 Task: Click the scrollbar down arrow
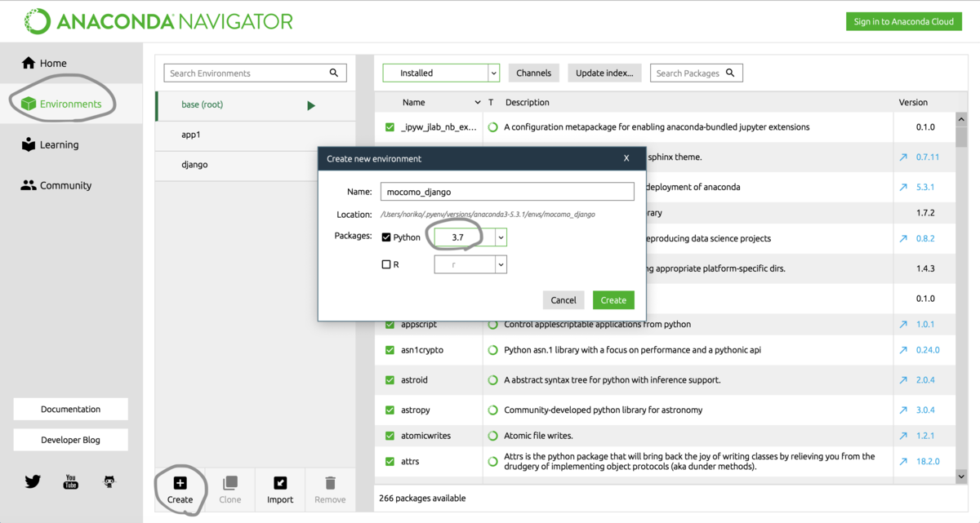coord(961,476)
